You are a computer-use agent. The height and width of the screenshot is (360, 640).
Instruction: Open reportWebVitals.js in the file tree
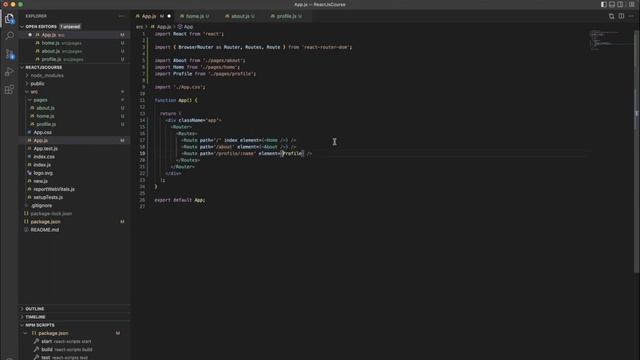click(75, 189)
